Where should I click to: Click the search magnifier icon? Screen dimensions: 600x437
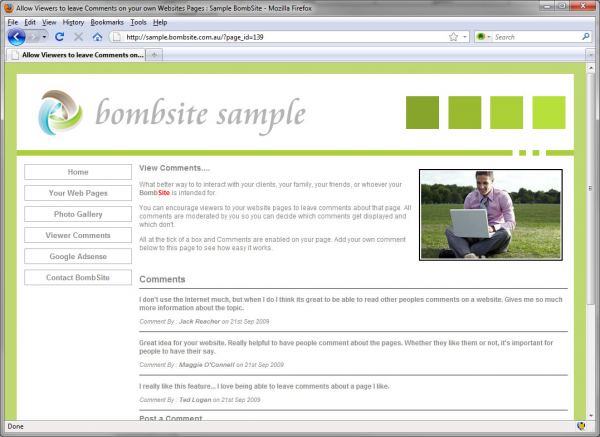[x=585, y=37]
